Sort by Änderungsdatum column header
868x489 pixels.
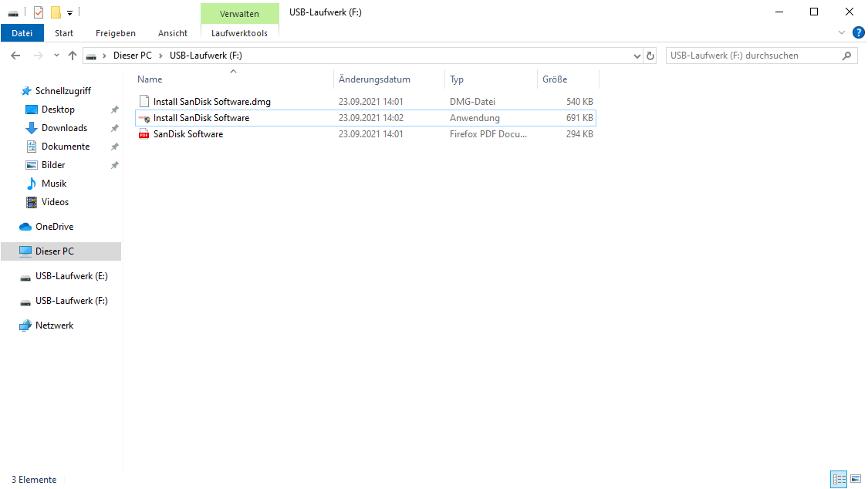click(x=389, y=79)
